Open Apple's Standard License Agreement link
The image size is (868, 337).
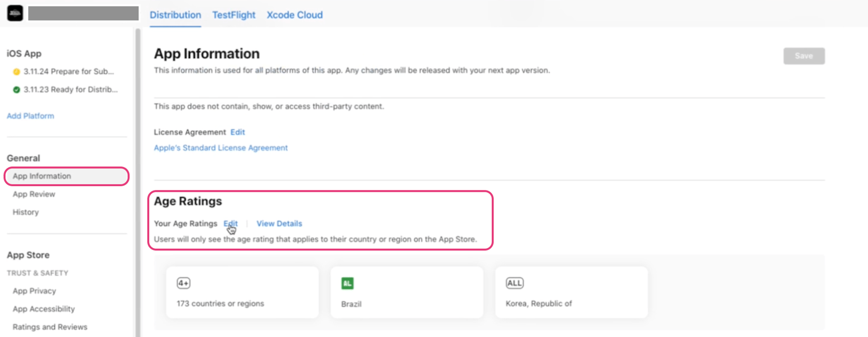click(221, 148)
